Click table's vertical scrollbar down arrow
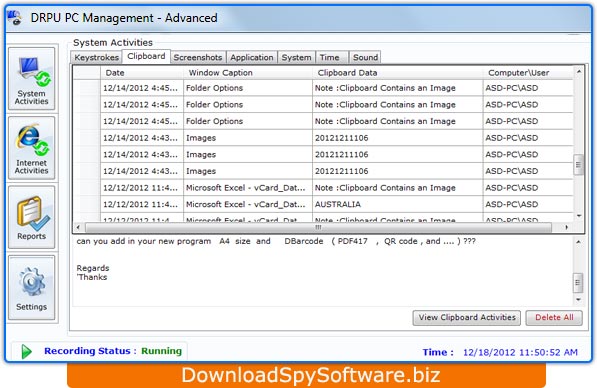597x388 pixels. (x=579, y=216)
